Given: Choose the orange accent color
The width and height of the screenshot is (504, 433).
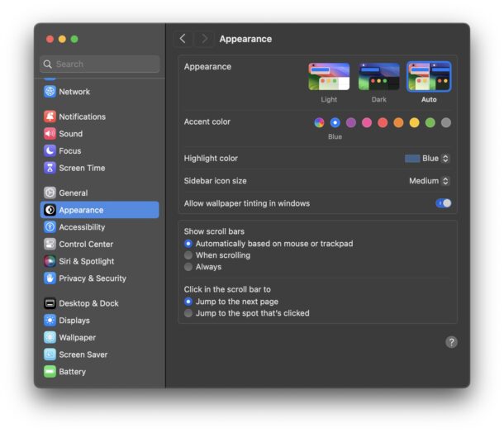Looking at the screenshot, I should pos(398,122).
